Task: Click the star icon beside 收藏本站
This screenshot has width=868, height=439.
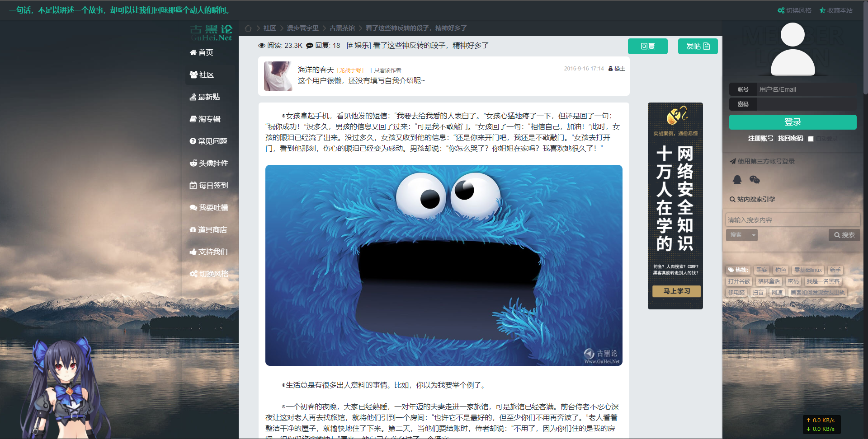Action: point(822,10)
